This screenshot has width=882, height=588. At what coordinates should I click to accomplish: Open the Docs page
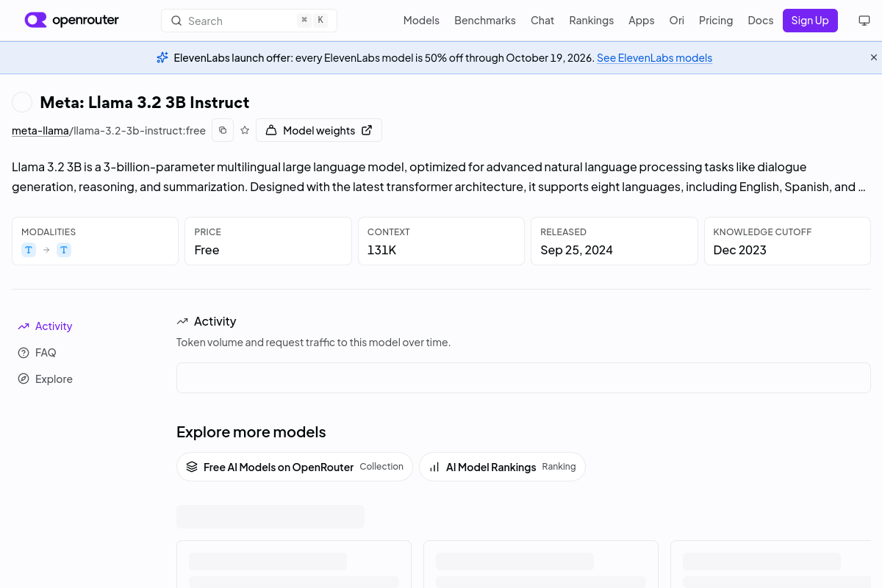761,21
